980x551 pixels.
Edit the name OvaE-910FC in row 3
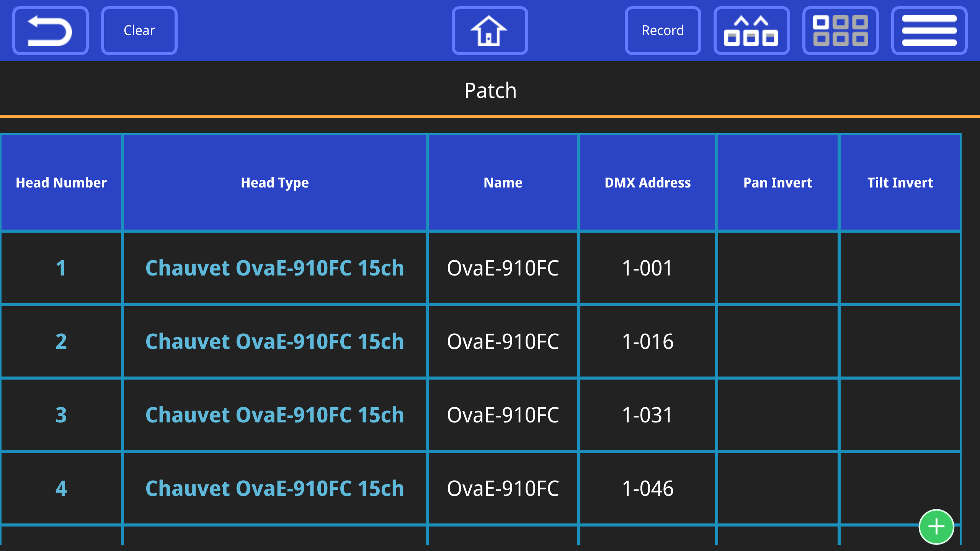503,415
